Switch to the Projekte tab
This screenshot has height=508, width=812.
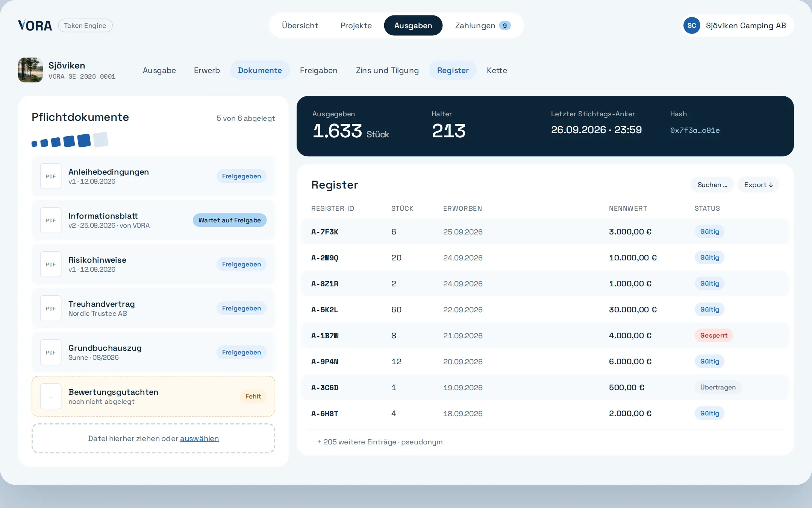(356, 26)
